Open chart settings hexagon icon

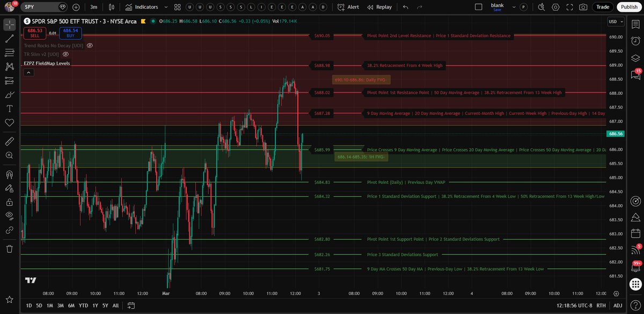click(x=555, y=7)
